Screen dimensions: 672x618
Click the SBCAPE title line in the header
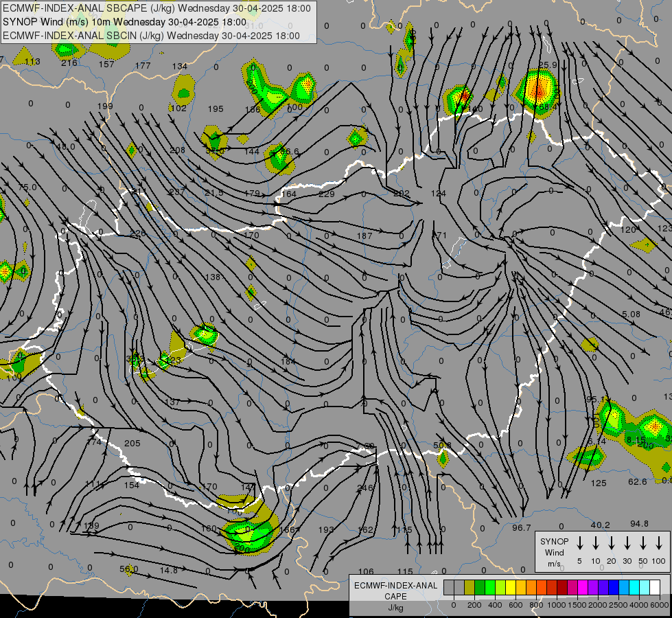pyautogui.click(x=157, y=8)
